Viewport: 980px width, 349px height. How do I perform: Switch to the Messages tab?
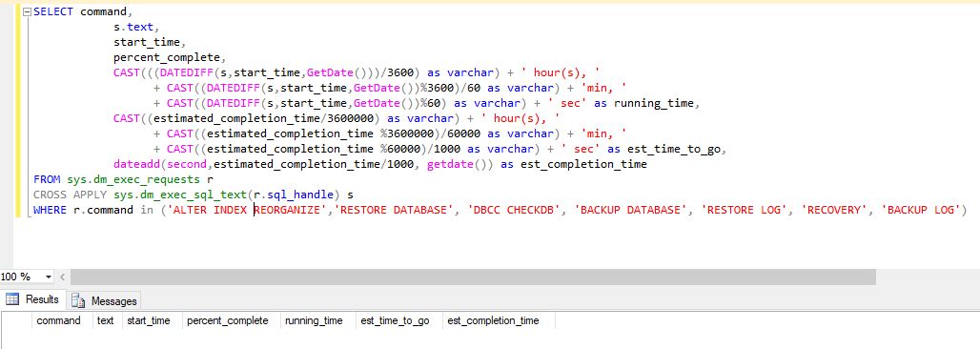[104, 300]
